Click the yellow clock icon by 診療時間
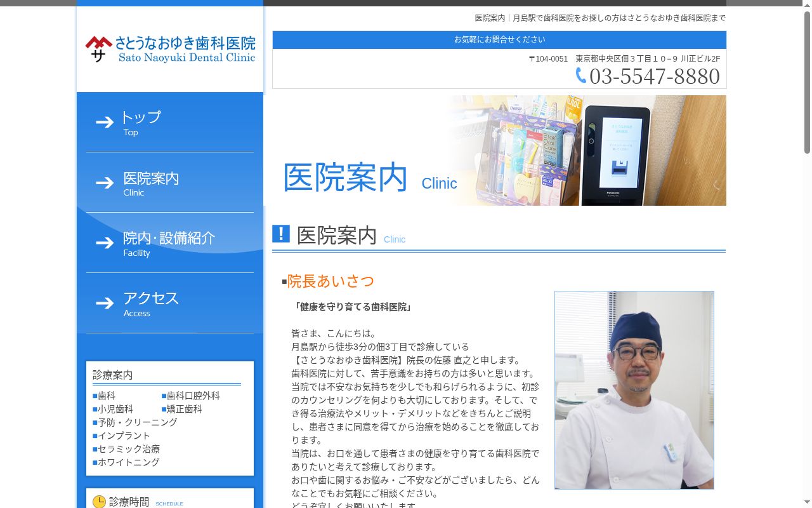The height and width of the screenshot is (508, 812). click(x=100, y=502)
